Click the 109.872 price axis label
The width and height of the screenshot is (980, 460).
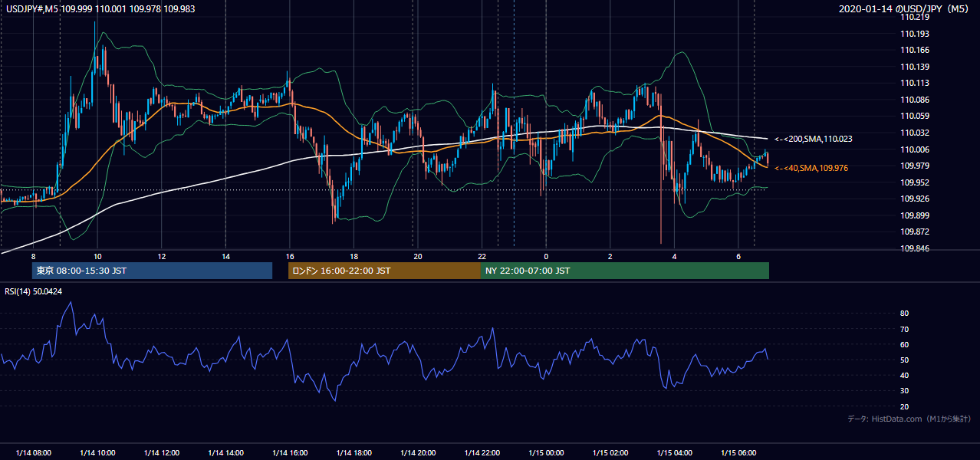(x=915, y=232)
